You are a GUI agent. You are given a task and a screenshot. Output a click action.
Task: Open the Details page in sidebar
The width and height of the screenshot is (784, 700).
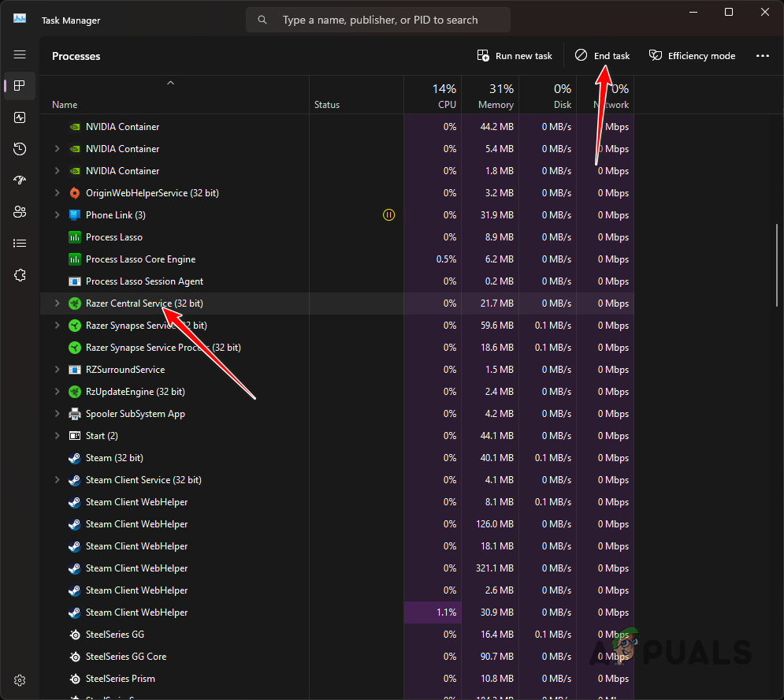tap(20, 244)
